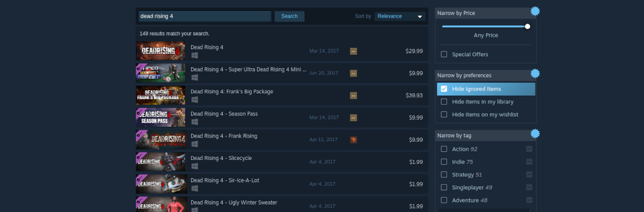The image size is (644, 212).
Task: Click the gear icon beside Narrow by preferences
Action: tap(535, 74)
